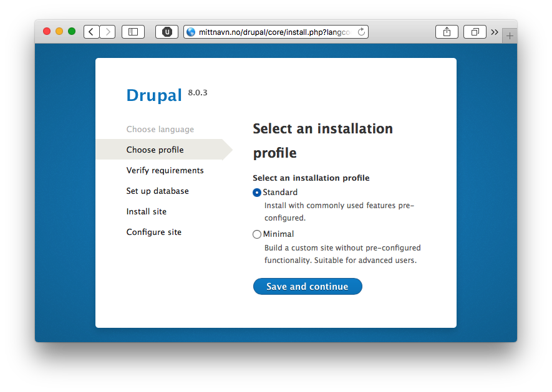
Task: Select the Standard installation profile
Action: (257, 193)
